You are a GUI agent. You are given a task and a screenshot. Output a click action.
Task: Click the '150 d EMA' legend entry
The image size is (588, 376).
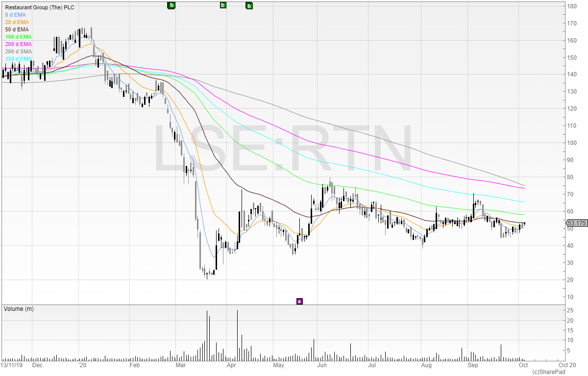[18, 59]
